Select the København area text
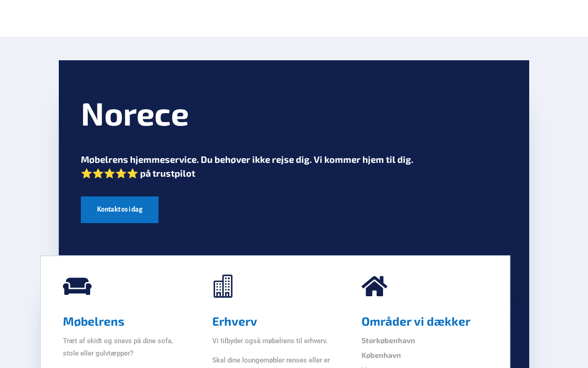The image size is (588, 368). click(x=381, y=356)
